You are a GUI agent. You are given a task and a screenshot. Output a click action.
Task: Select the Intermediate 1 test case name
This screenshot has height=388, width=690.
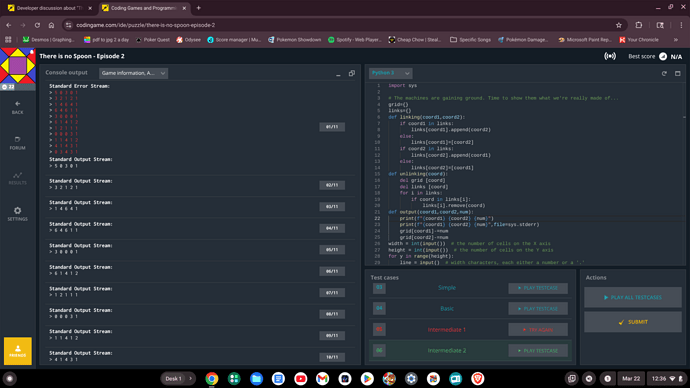(447, 329)
